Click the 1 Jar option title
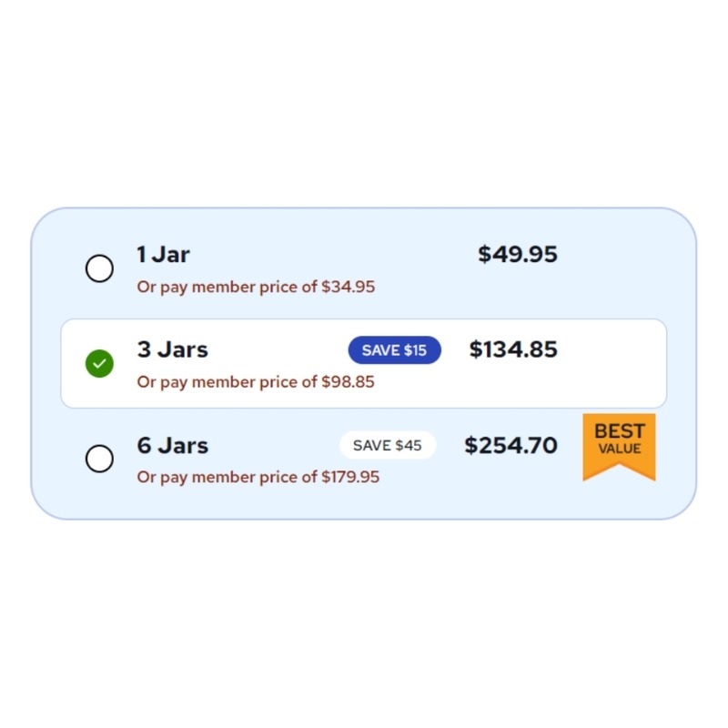Screen dimensions: 728x728 tap(164, 255)
